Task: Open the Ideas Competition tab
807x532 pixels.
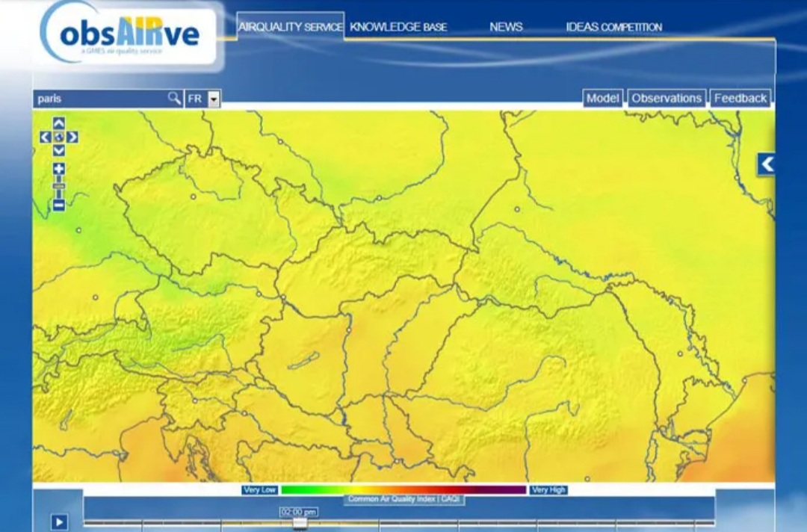Action: click(613, 27)
